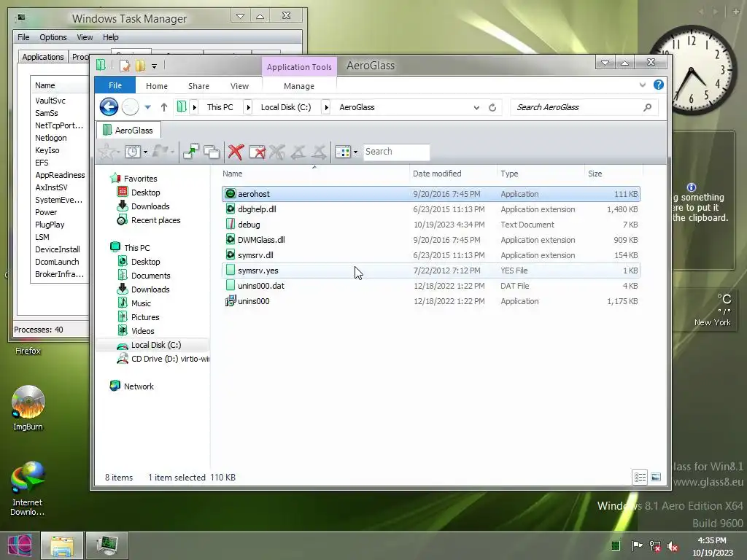Select the DWMGlass.dll file

430,239
